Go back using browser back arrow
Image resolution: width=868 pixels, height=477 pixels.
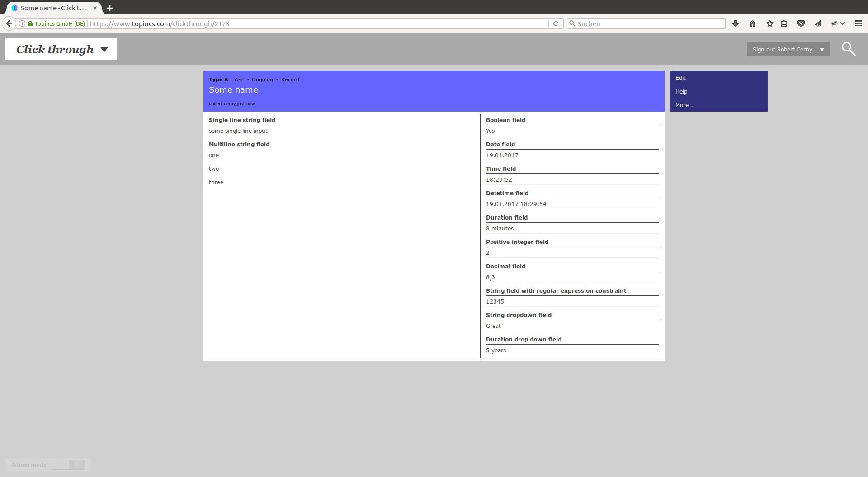[x=9, y=23]
